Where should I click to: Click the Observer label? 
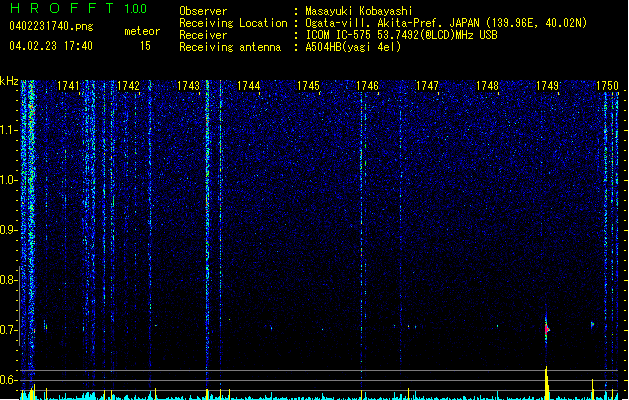pyautogui.click(x=203, y=11)
